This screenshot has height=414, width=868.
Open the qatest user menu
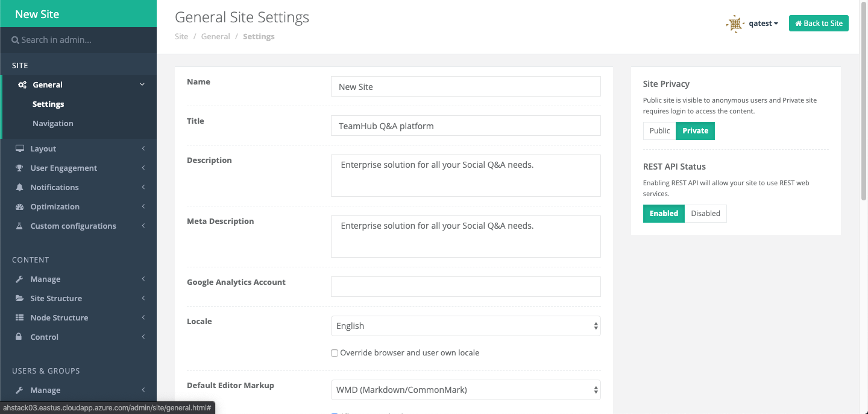click(763, 24)
